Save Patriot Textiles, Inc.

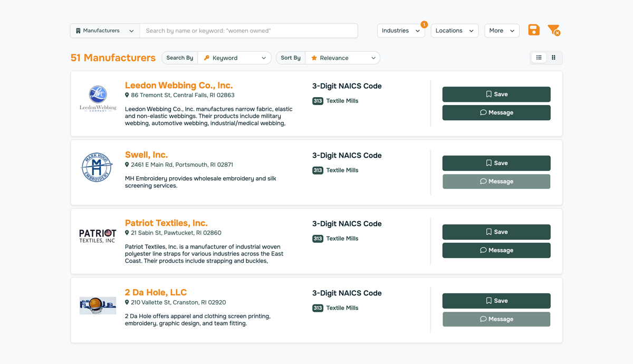click(x=496, y=232)
